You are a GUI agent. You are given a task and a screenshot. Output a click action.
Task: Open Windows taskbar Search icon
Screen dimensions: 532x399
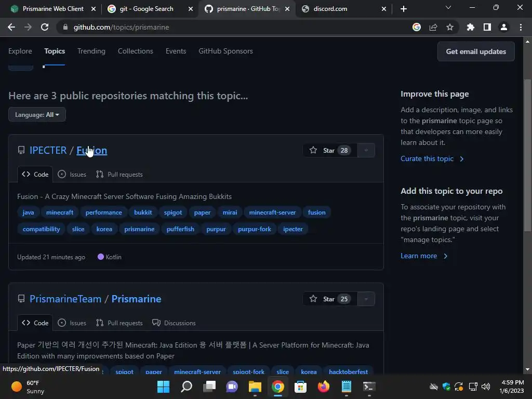click(x=187, y=387)
